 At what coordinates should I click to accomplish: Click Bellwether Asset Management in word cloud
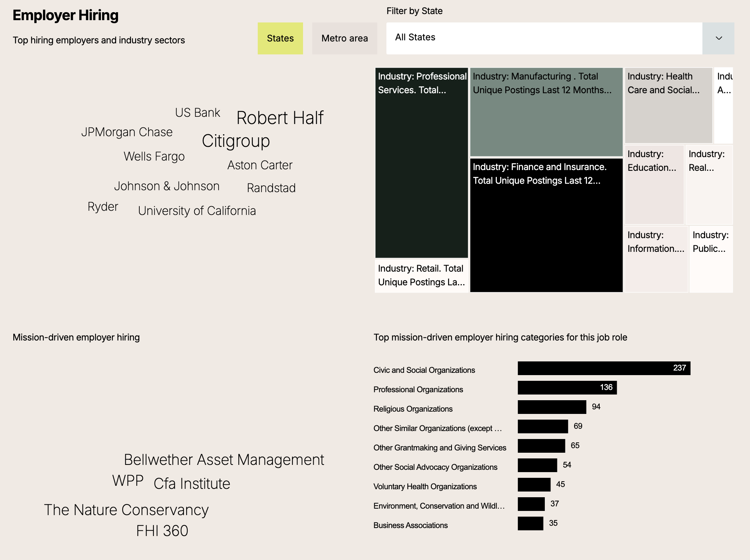224,460
